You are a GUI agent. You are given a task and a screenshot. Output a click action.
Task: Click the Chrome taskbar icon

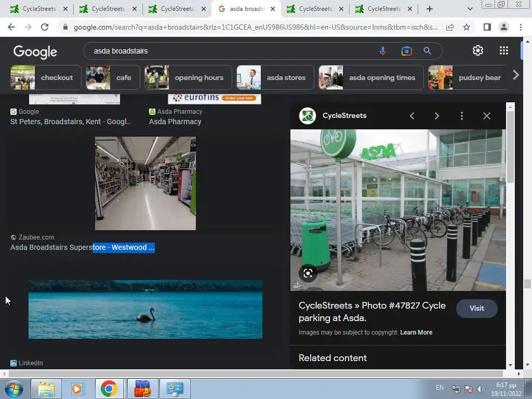[x=109, y=389]
